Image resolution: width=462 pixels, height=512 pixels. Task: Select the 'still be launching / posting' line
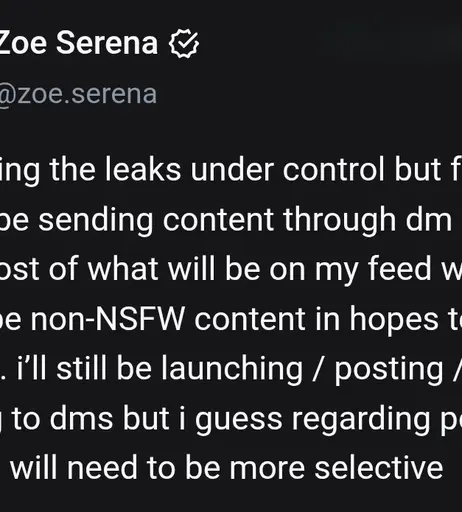(x=231, y=369)
